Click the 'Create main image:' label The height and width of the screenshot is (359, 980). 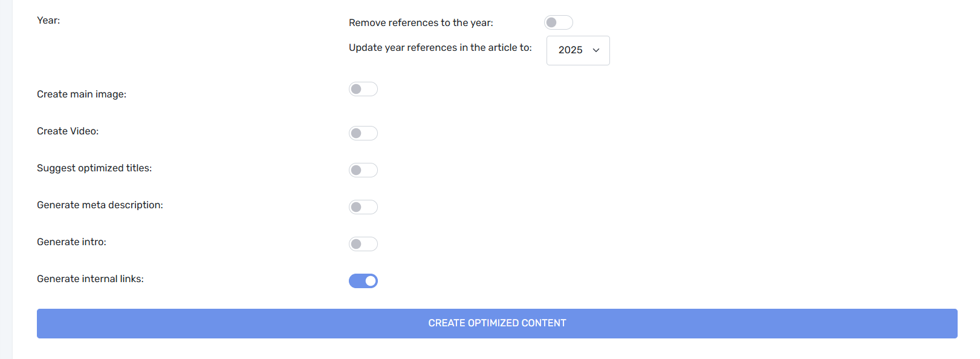tap(82, 94)
